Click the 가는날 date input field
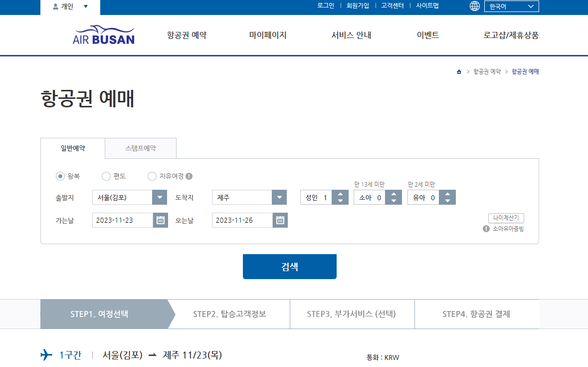 (x=122, y=220)
